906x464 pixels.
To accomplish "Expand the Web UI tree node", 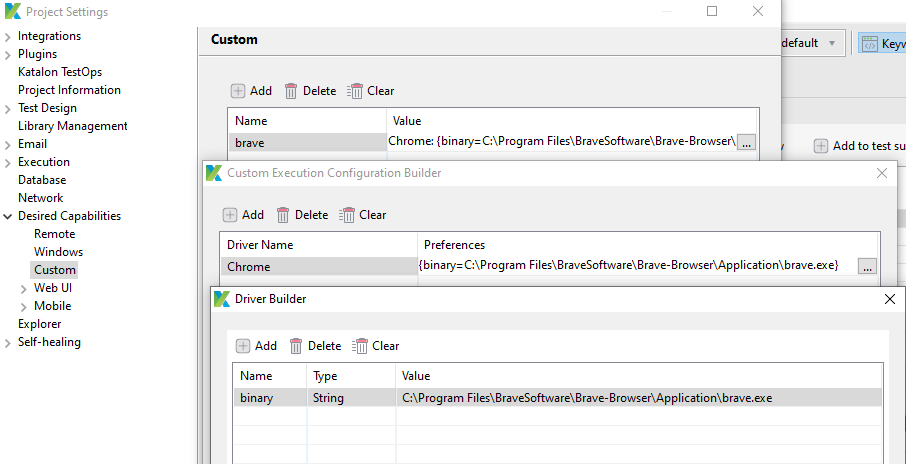I will click(x=24, y=289).
